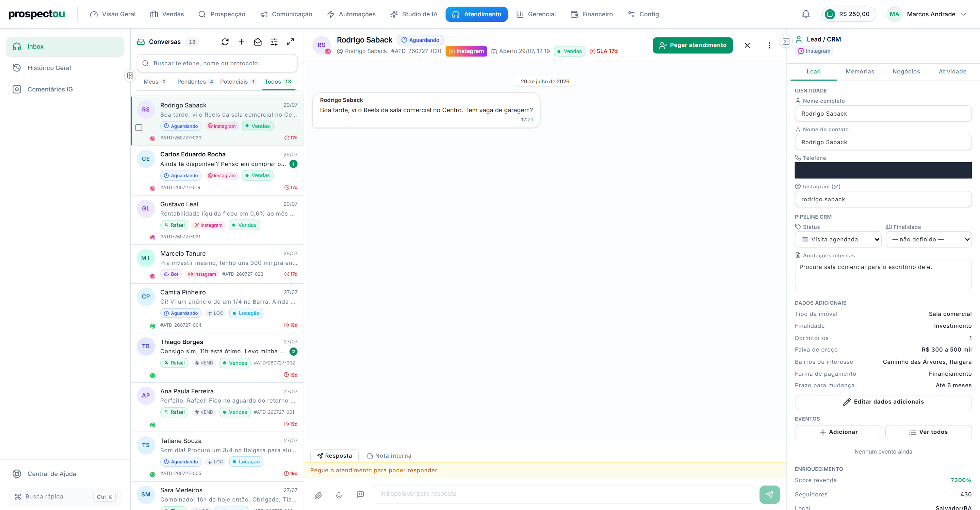Click the send message arrow button
The image size is (980, 510).
tap(769, 494)
